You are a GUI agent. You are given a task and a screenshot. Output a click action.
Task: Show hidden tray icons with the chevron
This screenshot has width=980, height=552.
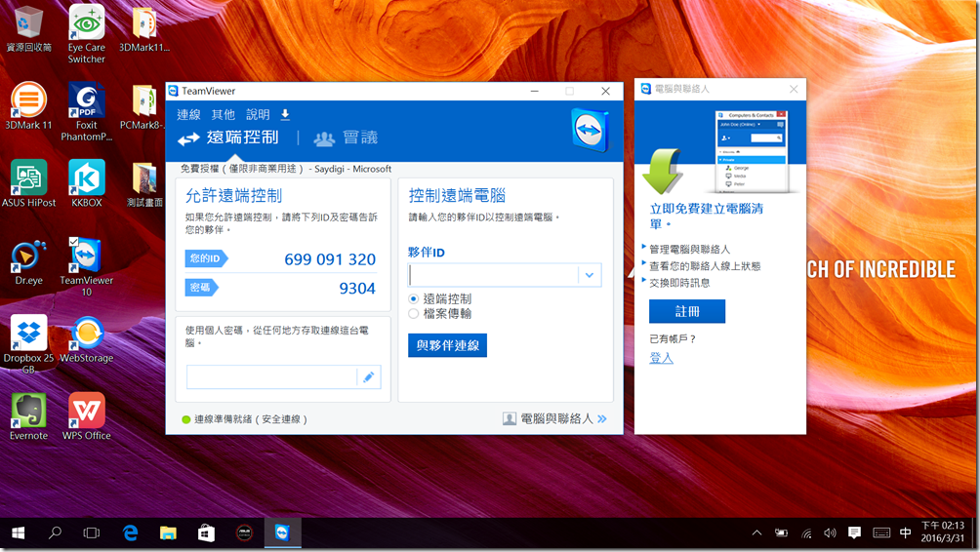pyautogui.click(x=756, y=532)
